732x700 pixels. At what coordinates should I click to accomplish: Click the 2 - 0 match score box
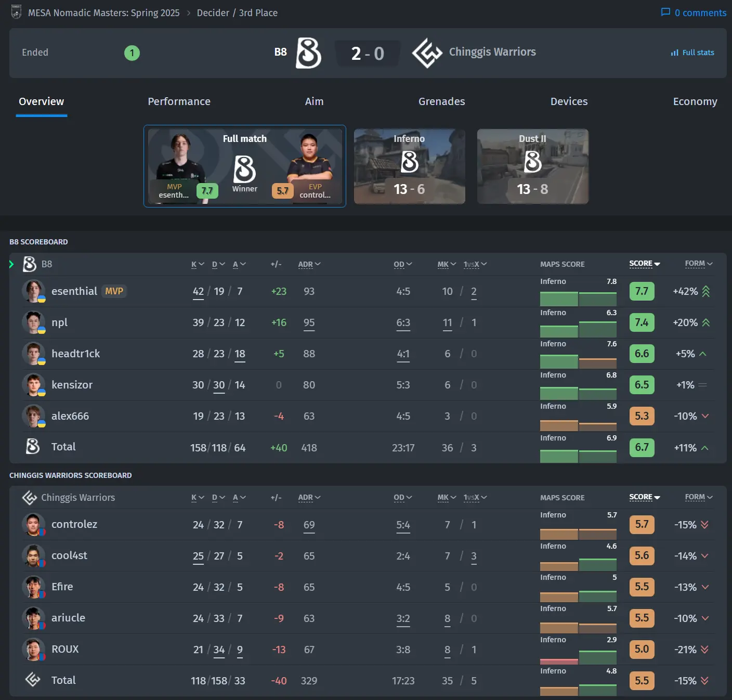368,53
